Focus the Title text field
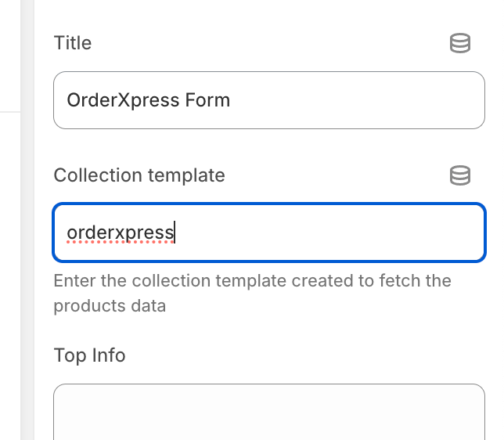The image size is (504, 440). coord(268,100)
